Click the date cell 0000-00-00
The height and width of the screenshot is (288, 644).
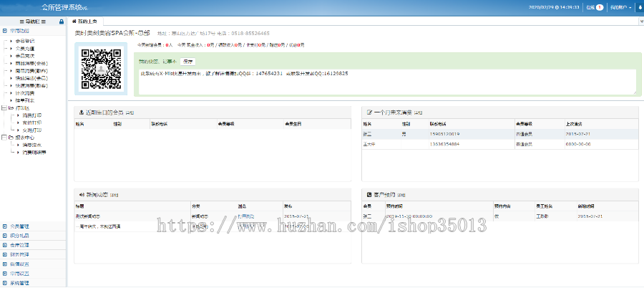(x=577, y=144)
